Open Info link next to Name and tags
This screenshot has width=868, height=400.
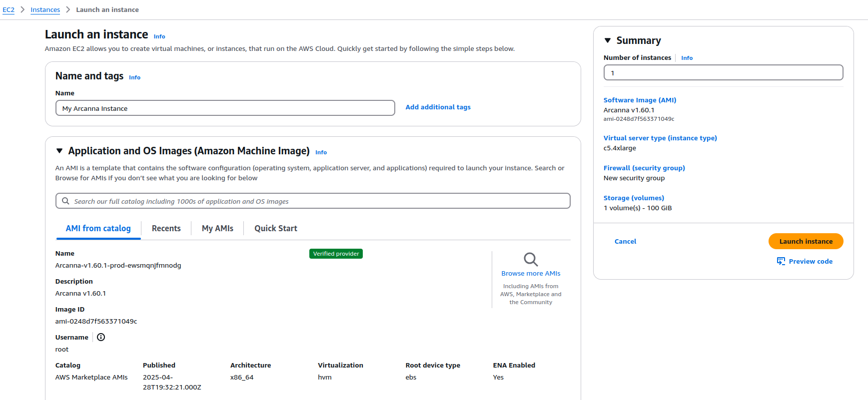click(x=134, y=77)
